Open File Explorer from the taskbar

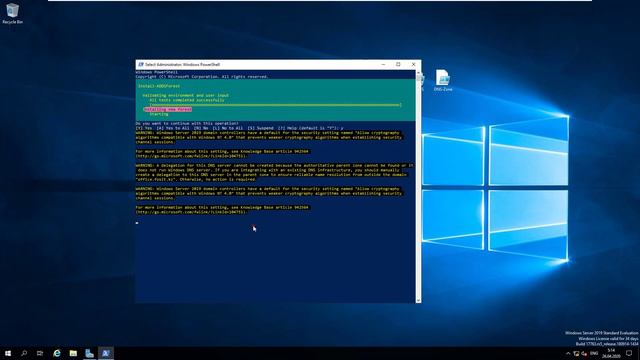pyautogui.click(x=73, y=353)
